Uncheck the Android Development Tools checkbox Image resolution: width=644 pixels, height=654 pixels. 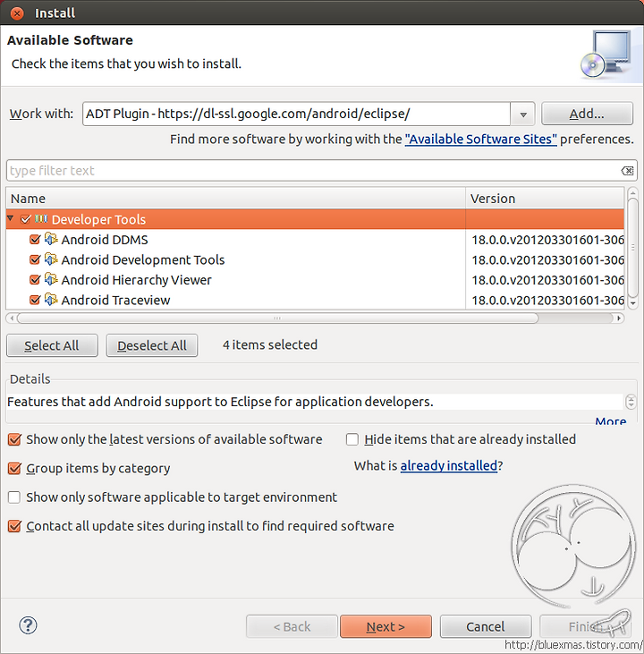[35, 259]
